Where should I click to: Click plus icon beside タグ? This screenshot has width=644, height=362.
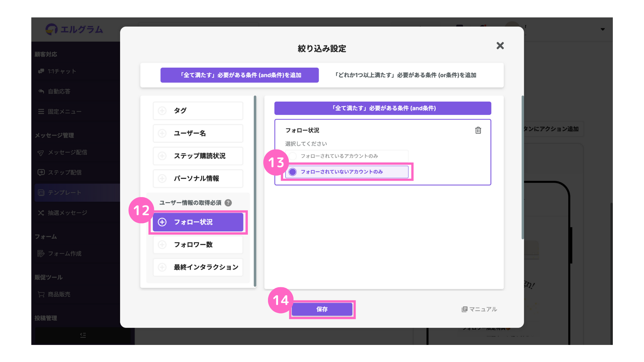pos(162,111)
